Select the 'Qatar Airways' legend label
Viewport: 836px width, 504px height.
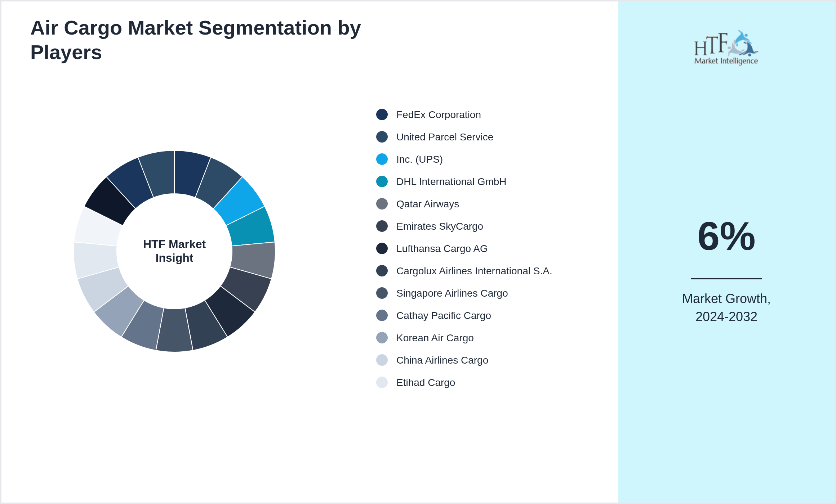tap(428, 204)
